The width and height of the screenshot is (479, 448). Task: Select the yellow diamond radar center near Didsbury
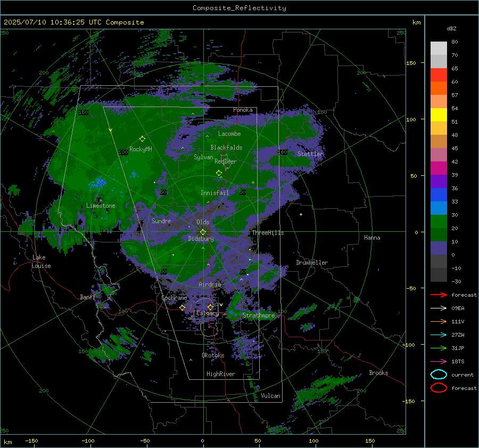(203, 232)
